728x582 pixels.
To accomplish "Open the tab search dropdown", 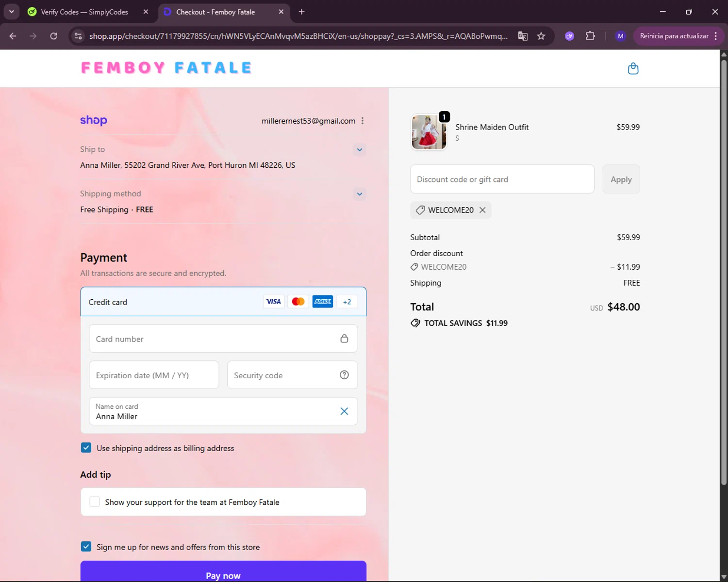I will point(11,12).
